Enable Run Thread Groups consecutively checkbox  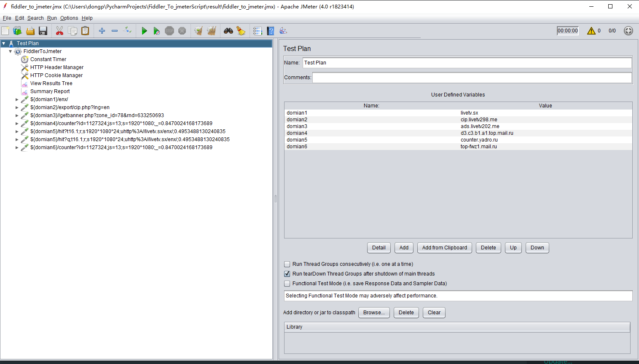tap(287, 264)
